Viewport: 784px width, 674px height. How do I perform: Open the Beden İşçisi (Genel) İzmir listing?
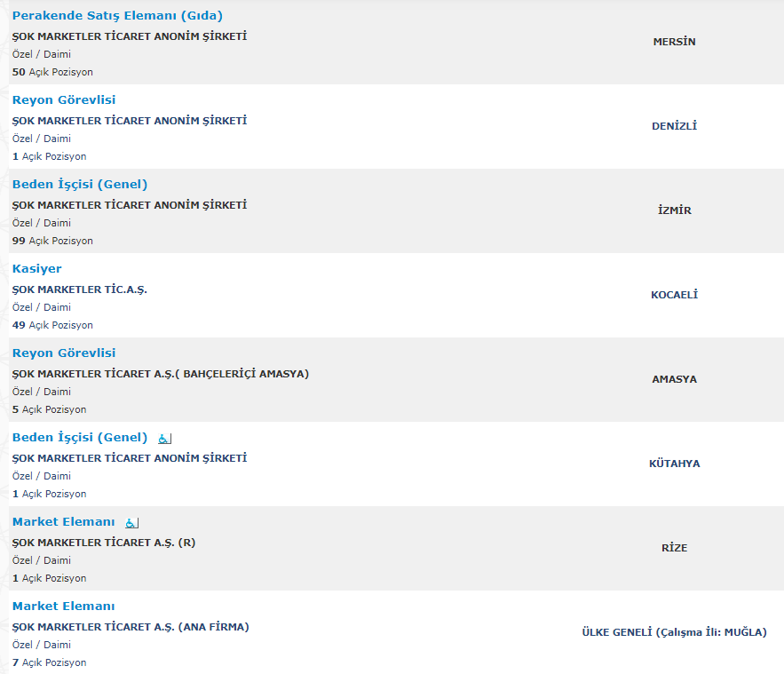coord(80,185)
